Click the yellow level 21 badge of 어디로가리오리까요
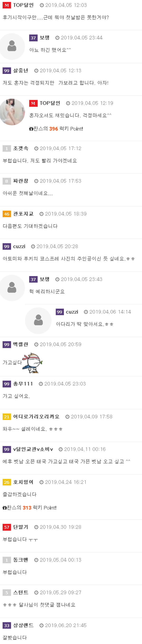This screenshot has width=142, height=644. 7,417
